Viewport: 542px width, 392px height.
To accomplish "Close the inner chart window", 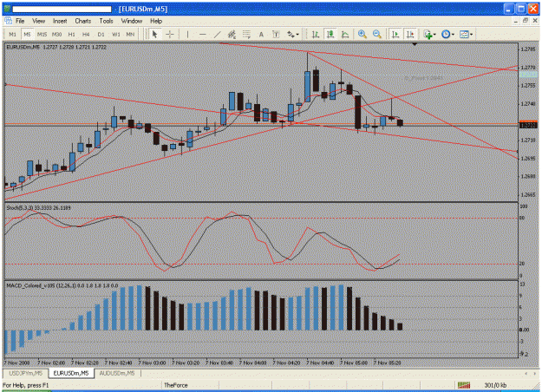I will pyautogui.click(x=535, y=21).
